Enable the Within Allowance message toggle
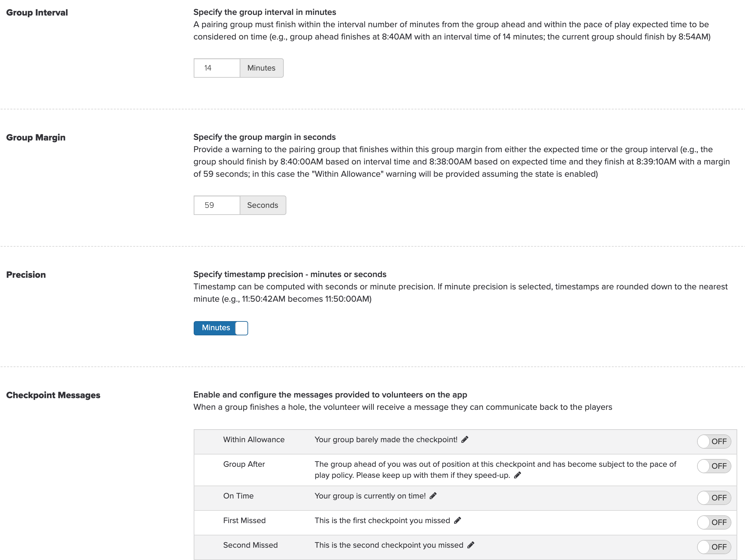The width and height of the screenshot is (745, 560). [x=714, y=442]
